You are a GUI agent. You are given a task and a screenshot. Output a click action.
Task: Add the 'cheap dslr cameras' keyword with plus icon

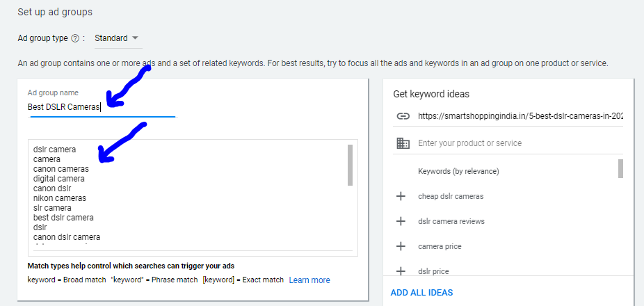401,196
